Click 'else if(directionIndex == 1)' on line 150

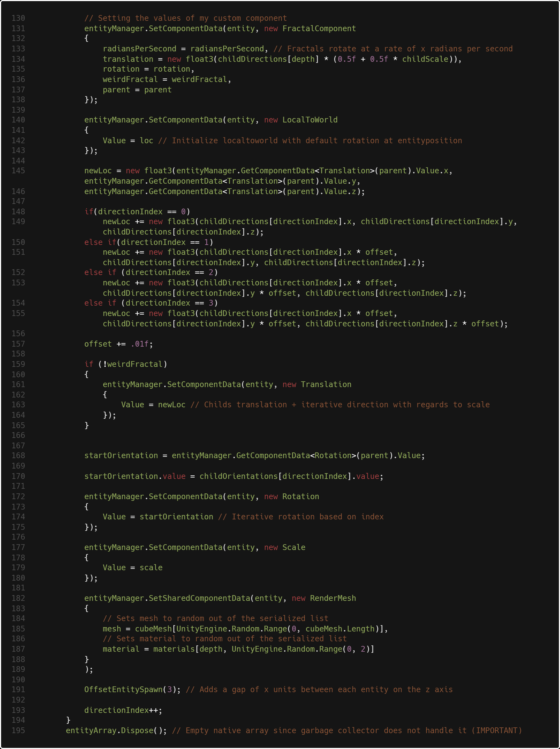(149, 242)
